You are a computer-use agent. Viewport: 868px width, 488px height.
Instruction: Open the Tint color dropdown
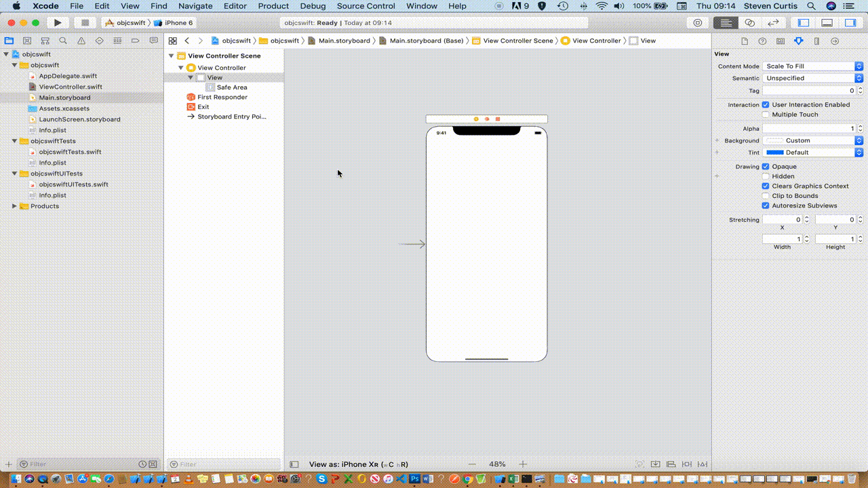[812, 152]
